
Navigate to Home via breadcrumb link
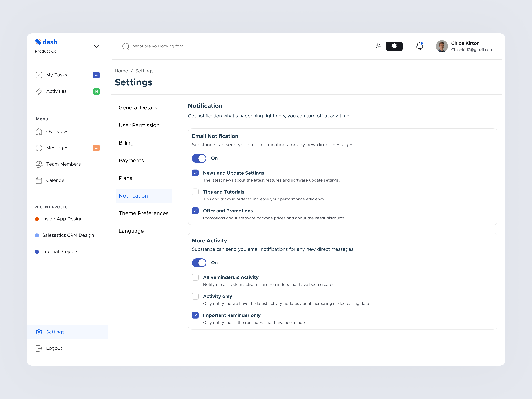point(121,71)
